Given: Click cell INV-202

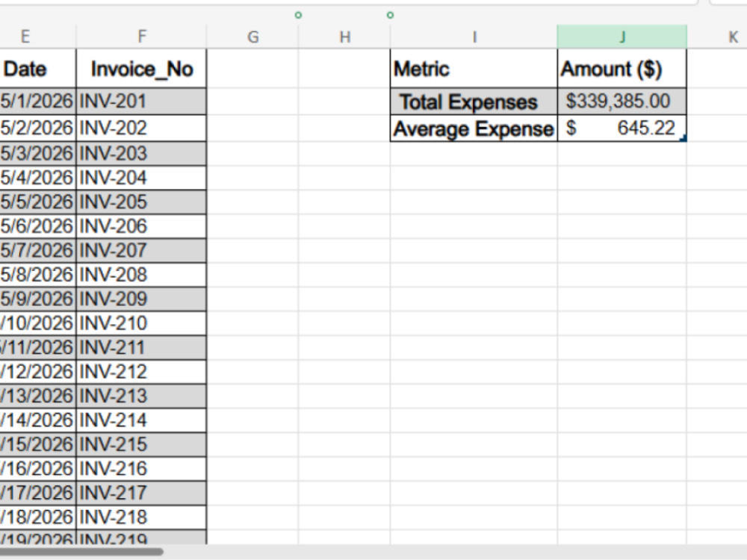Looking at the screenshot, I should [x=141, y=128].
